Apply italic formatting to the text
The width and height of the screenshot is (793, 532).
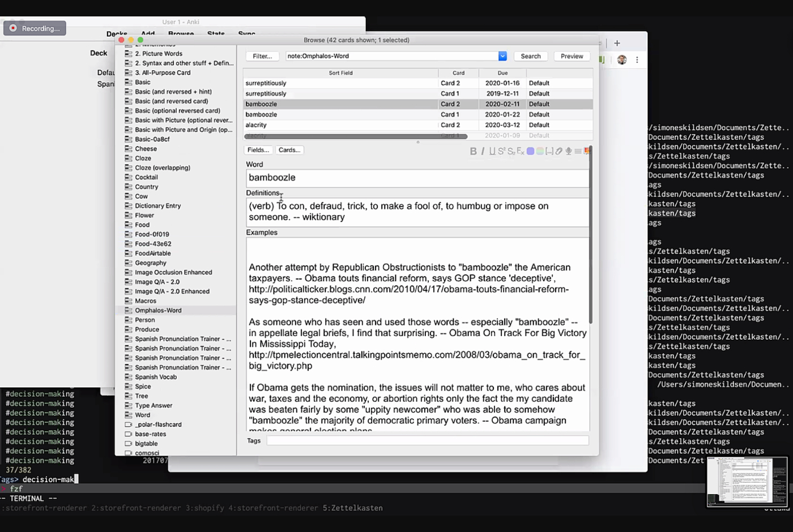click(x=483, y=151)
